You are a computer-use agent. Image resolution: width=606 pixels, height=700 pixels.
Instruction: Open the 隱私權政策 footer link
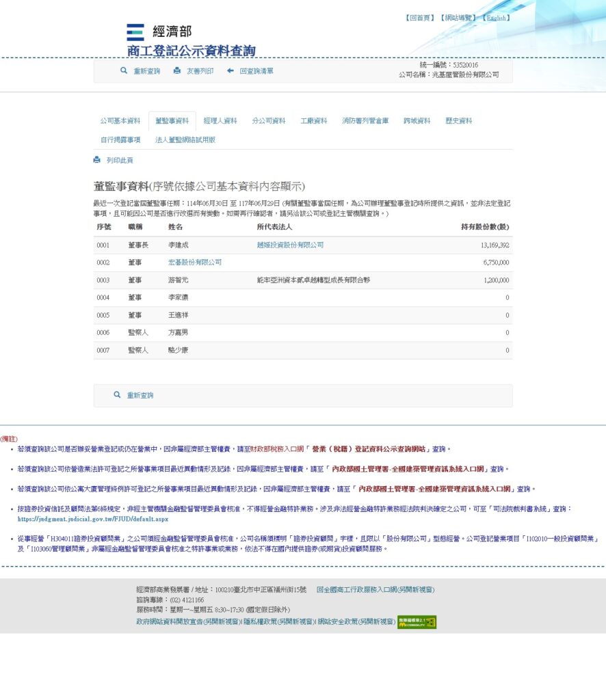click(278, 621)
